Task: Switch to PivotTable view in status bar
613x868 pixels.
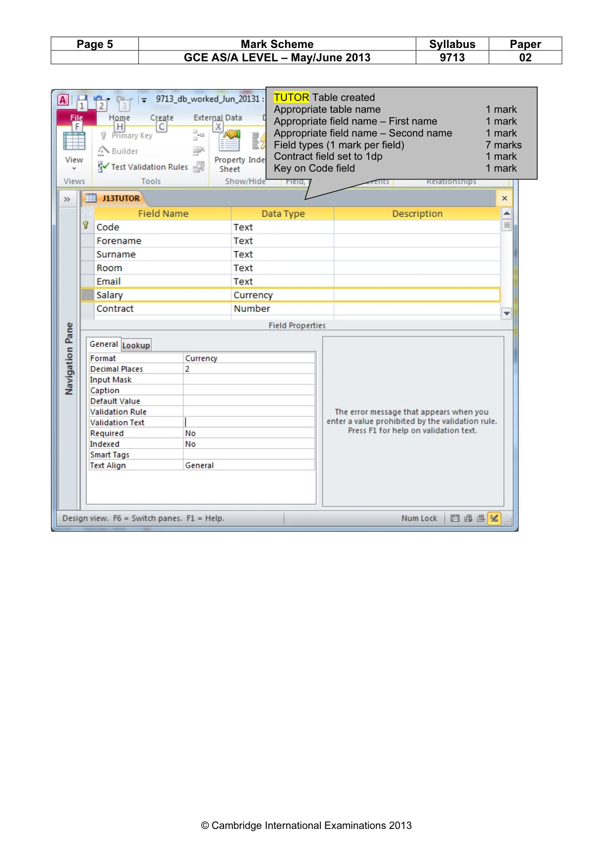Action: pyautogui.click(x=468, y=518)
